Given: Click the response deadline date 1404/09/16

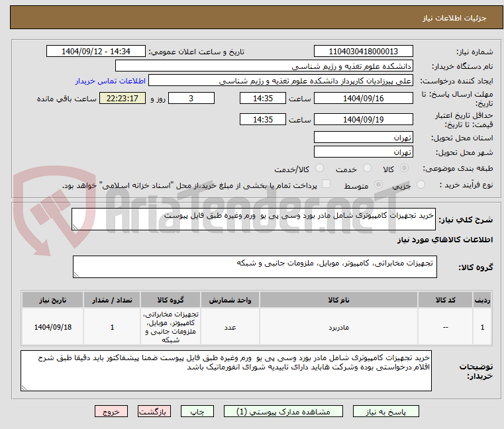Looking at the screenshot, I should [363, 99].
